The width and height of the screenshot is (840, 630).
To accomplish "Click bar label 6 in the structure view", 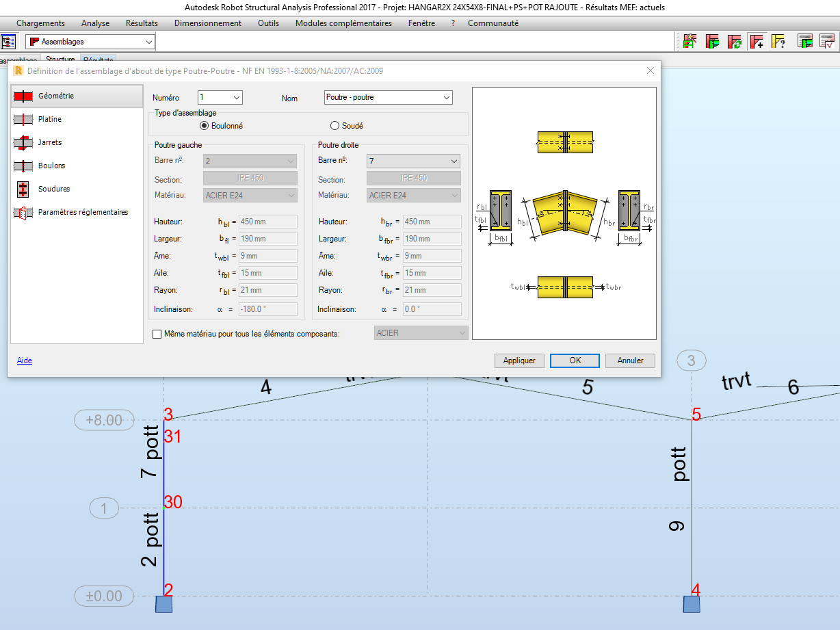I will (793, 387).
